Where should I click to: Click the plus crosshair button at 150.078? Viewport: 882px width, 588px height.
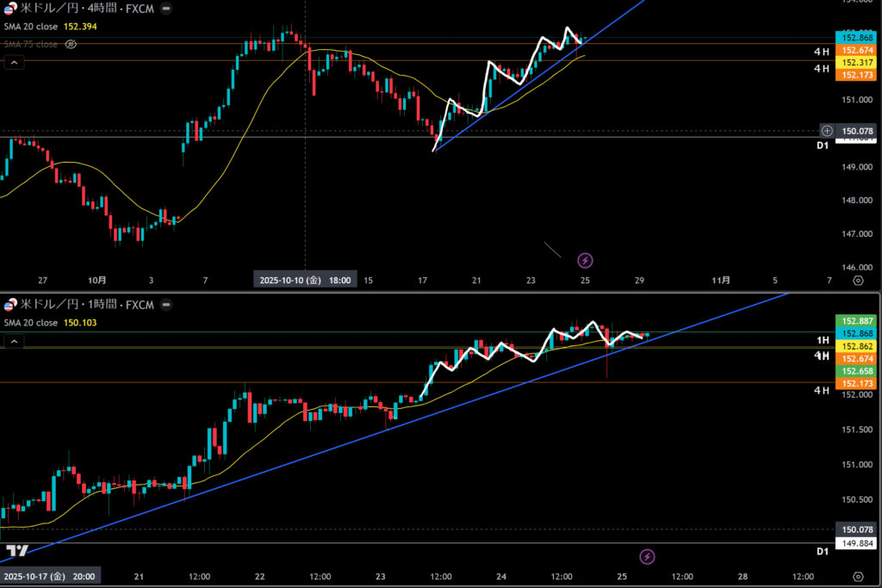tap(827, 131)
